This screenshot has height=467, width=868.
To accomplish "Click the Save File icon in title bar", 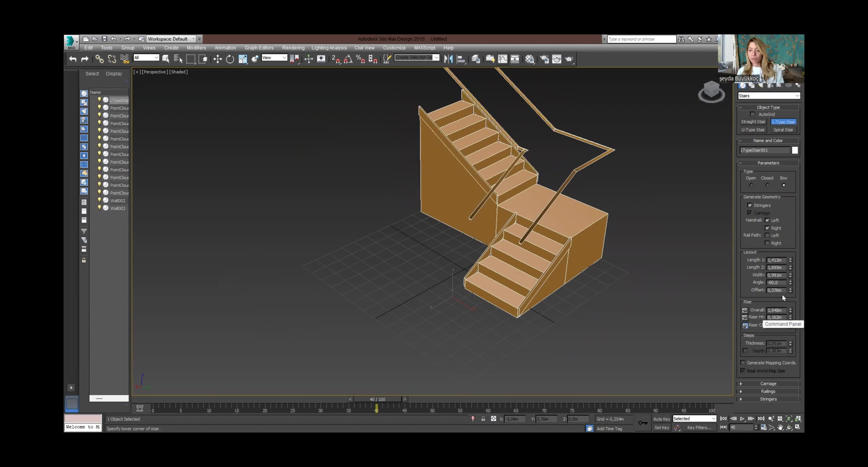I will 104,39.
